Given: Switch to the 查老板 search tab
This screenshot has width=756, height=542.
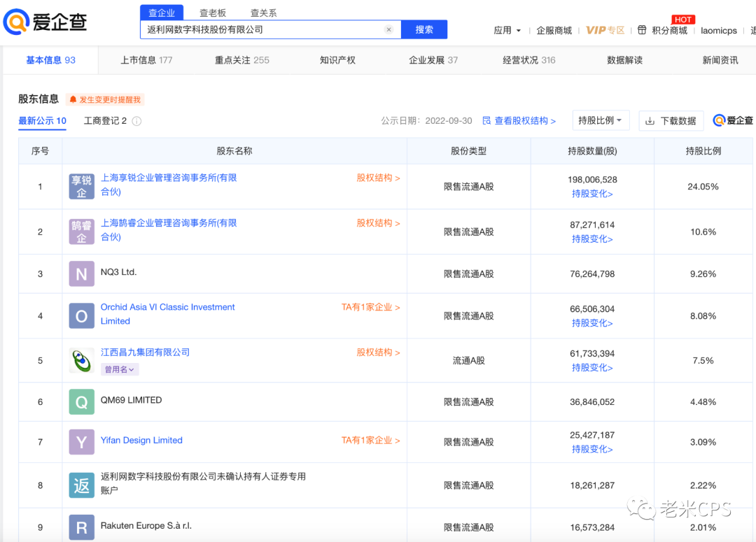Looking at the screenshot, I should pos(213,13).
